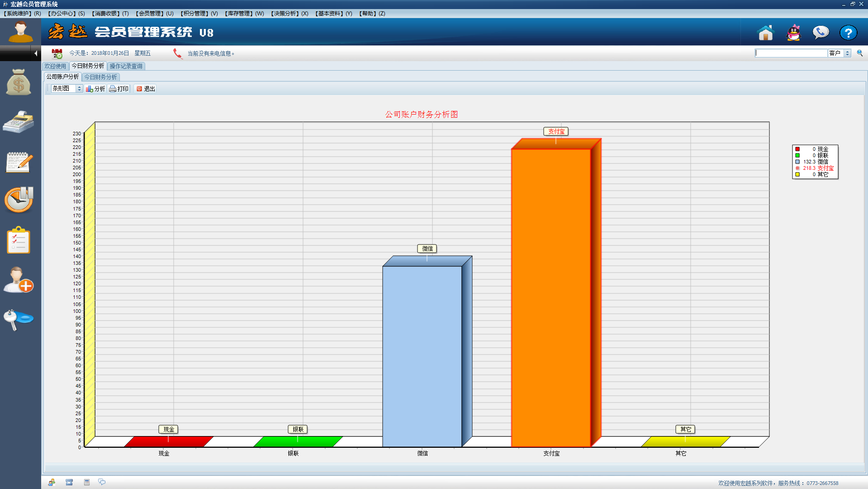Click the money bag sidebar icon
Image resolution: width=868 pixels, height=489 pixels.
[19, 82]
